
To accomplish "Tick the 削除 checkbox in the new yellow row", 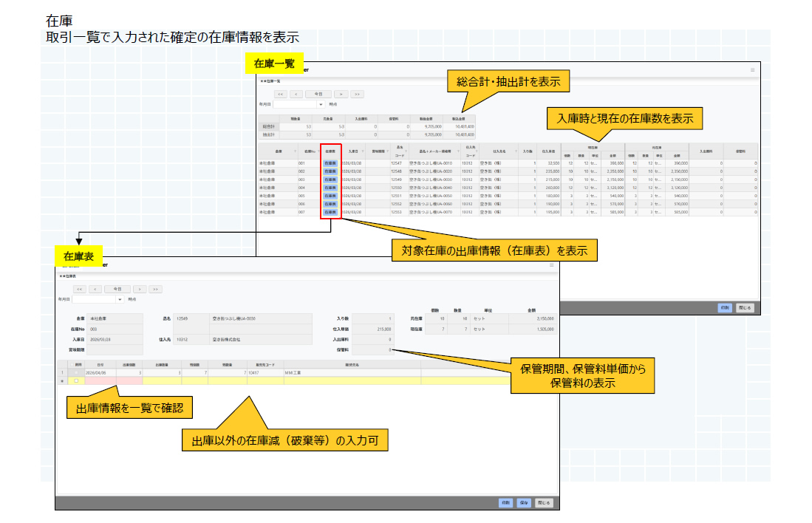I will [75, 381].
